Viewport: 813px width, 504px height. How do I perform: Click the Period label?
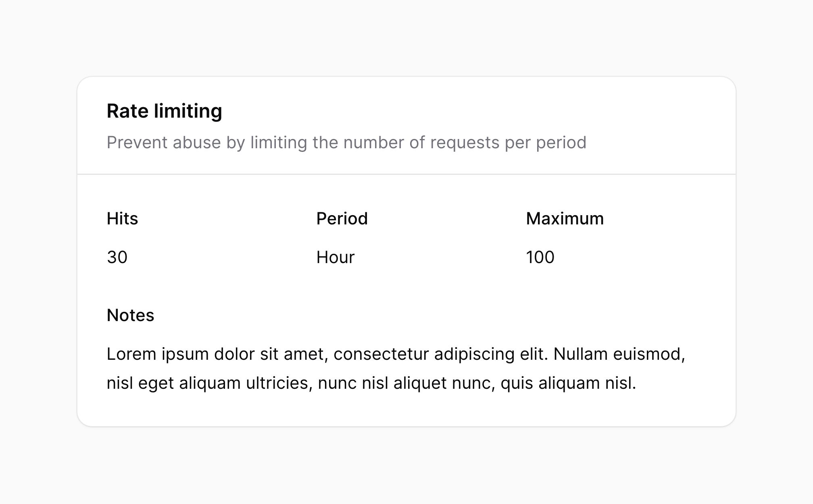pos(342,219)
